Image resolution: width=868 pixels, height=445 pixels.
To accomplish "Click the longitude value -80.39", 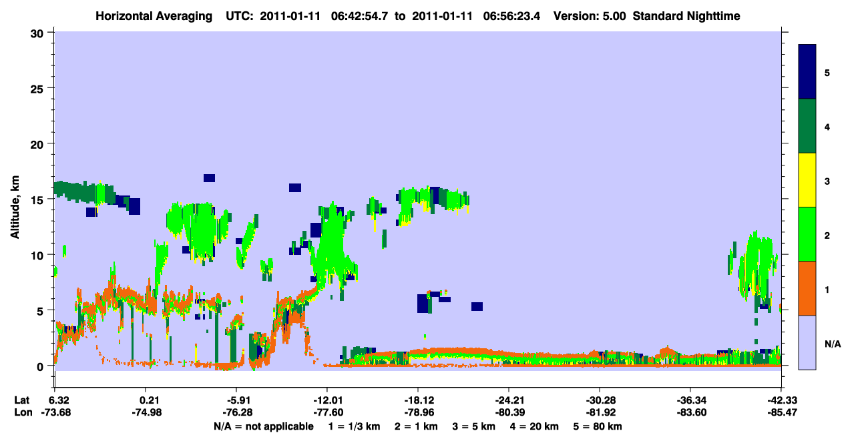I will coord(509,412).
